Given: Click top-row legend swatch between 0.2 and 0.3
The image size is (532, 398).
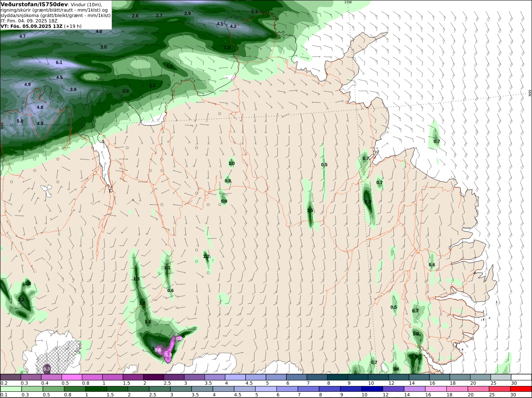Looking at the screenshot, I should click(11, 377).
